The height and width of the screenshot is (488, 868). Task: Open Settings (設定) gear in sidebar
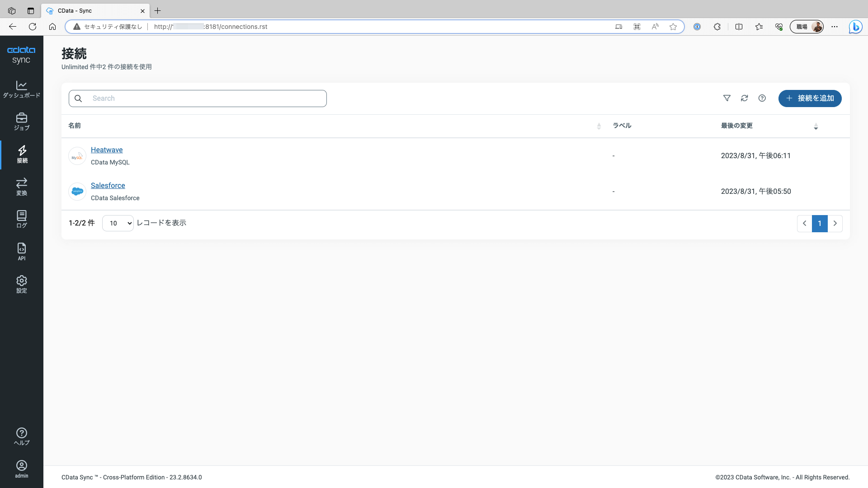pos(21,284)
